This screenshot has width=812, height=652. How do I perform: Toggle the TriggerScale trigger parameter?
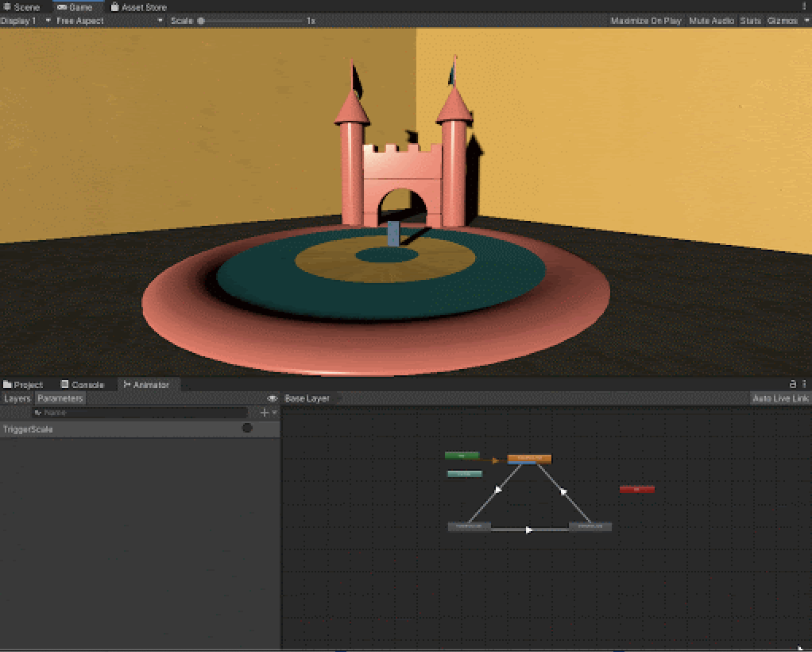pos(247,429)
